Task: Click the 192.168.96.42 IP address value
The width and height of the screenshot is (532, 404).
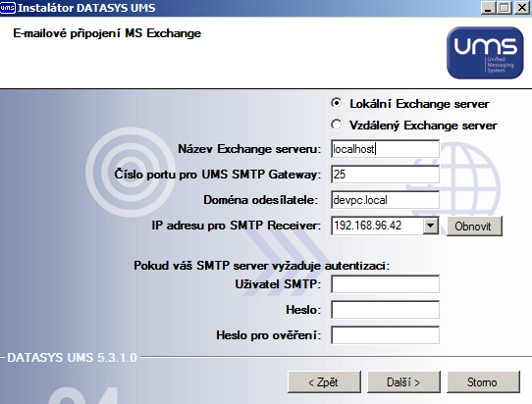Action: pos(368,226)
